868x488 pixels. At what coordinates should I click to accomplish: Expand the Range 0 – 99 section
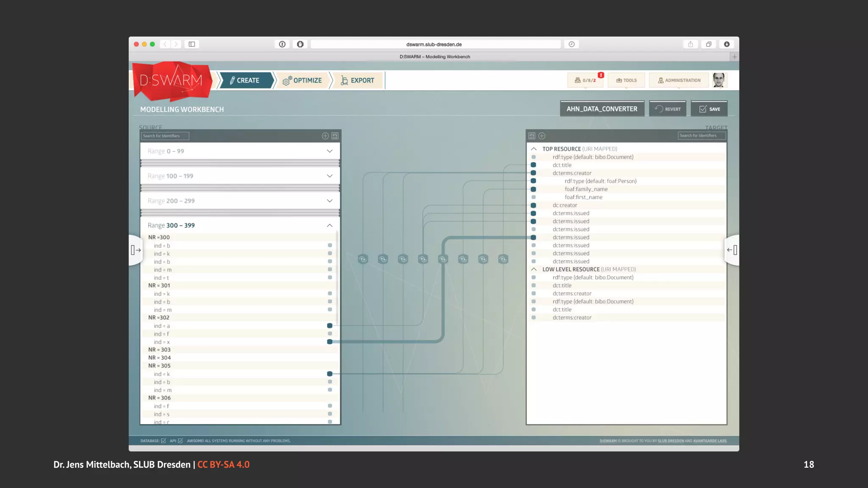coord(329,151)
